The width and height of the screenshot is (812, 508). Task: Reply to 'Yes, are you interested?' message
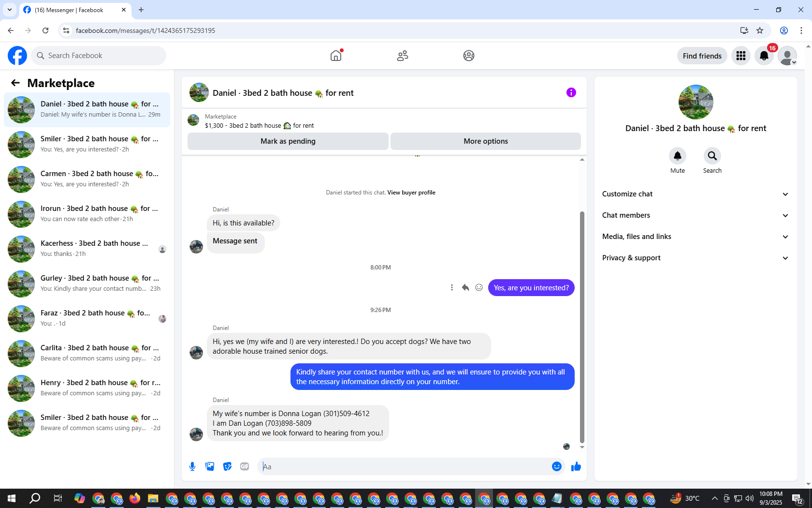(465, 287)
